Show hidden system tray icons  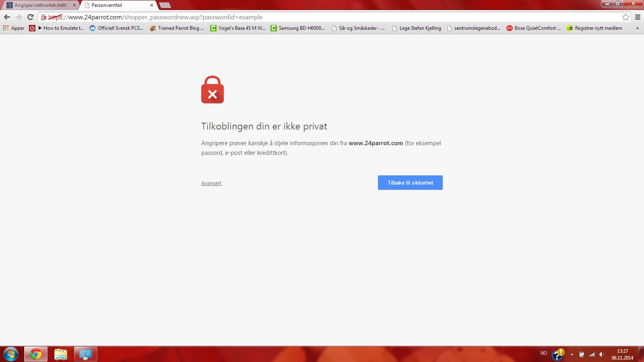click(x=572, y=354)
